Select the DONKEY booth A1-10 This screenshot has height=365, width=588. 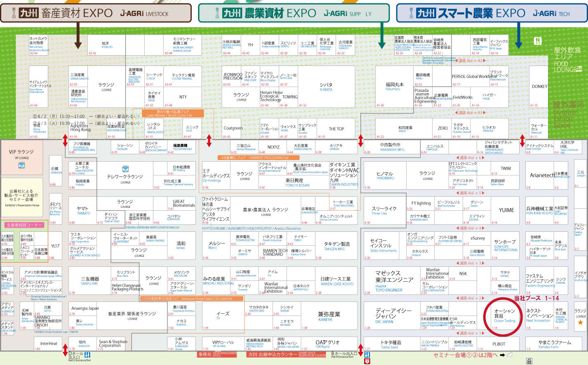click(539, 87)
